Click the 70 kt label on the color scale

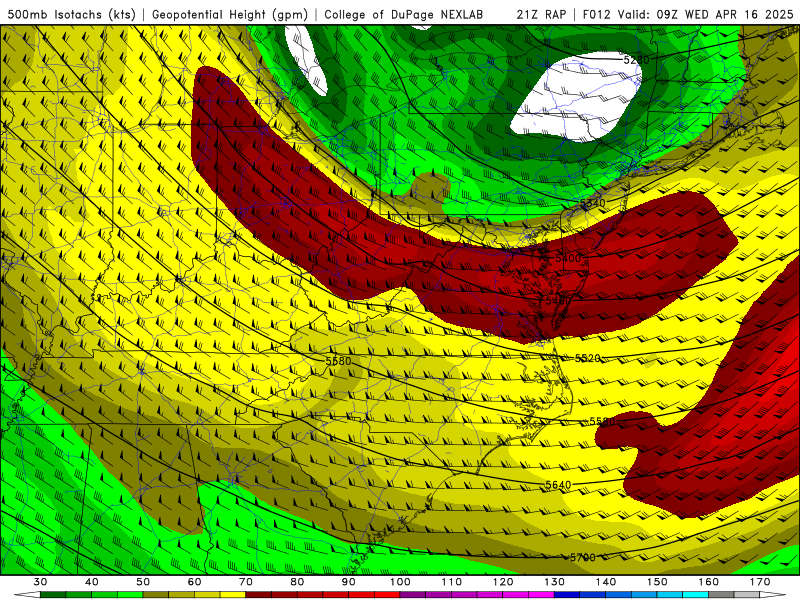pyautogui.click(x=246, y=582)
